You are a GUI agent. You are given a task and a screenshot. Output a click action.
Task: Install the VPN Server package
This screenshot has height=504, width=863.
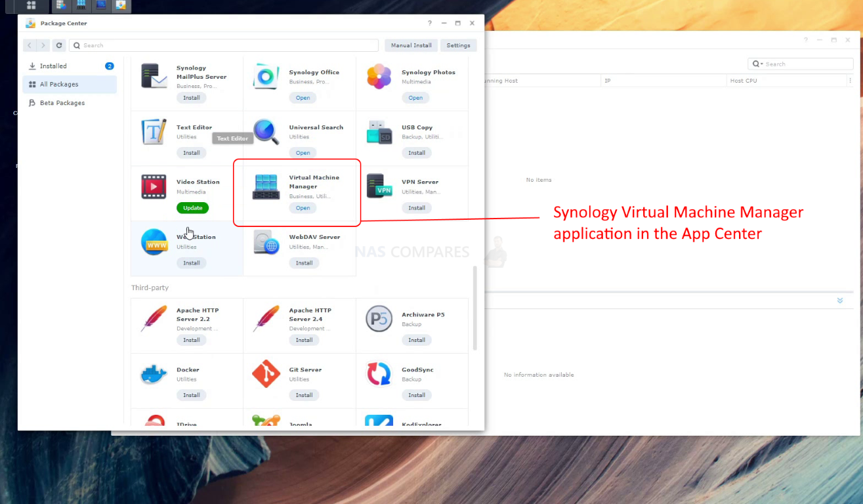pyautogui.click(x=417, y=207)
